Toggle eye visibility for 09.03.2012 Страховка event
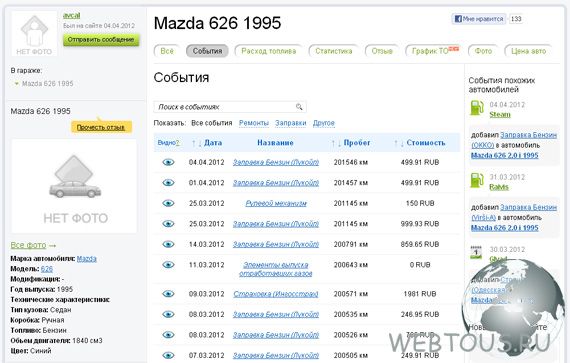The width and height of the screenshot is (570, 363). point(168,294)
